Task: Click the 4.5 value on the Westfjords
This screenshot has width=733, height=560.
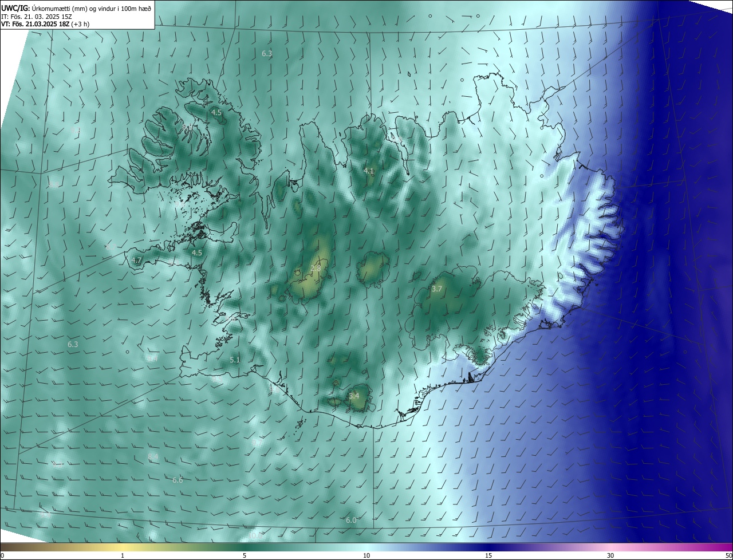Action: pos(216,113)
